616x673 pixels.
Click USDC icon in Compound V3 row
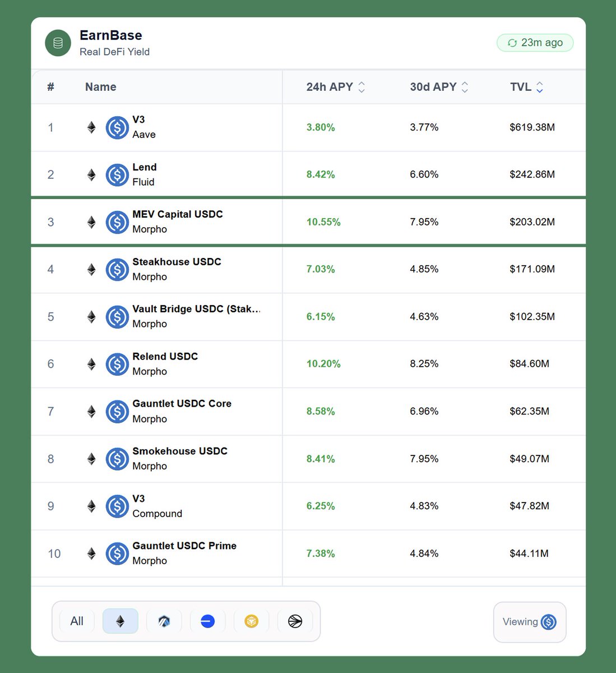tap(117, 506)
